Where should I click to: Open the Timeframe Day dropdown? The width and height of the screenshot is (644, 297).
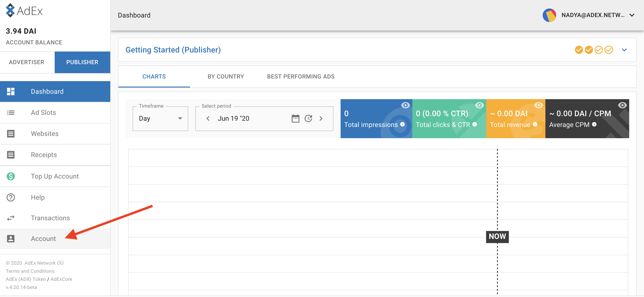(x=160, y=118)
